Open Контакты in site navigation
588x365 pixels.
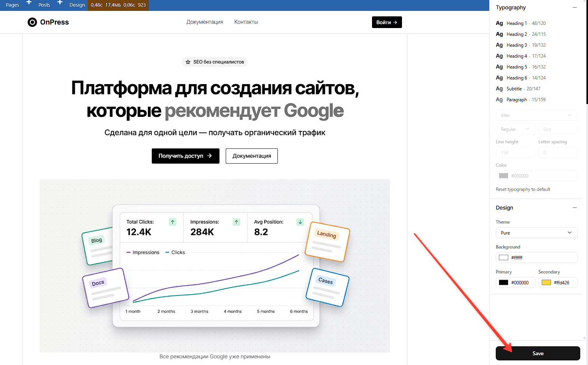pyautogui.click(x=246, y=22)
